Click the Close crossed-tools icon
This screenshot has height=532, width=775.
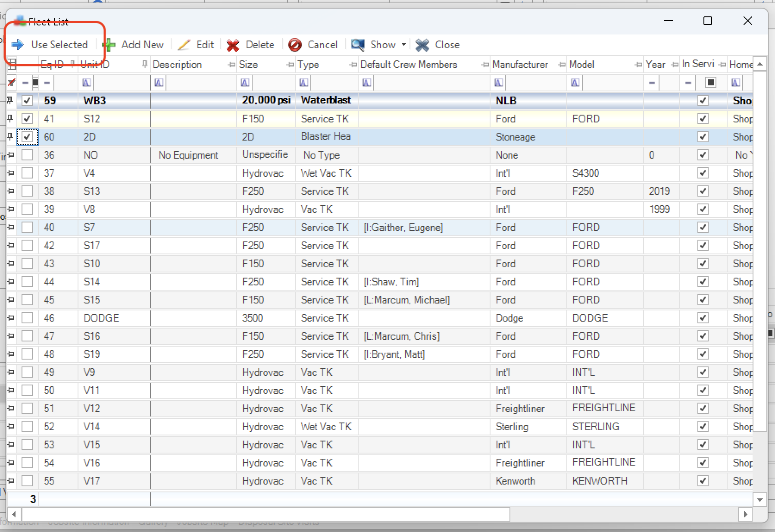coord(422,45)
